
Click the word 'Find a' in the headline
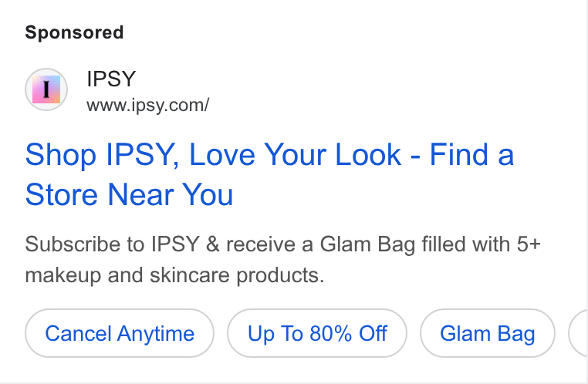(x=471, y=154)
